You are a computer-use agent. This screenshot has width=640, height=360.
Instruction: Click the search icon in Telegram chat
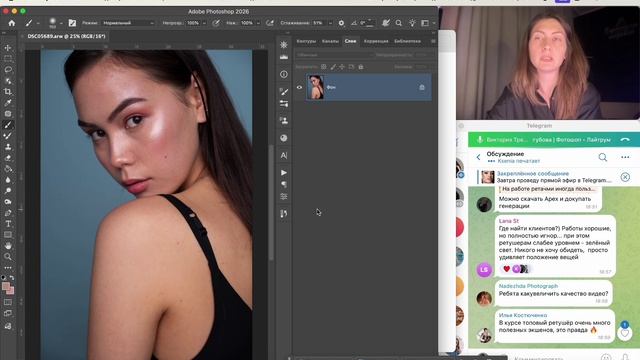coord(602,157)
